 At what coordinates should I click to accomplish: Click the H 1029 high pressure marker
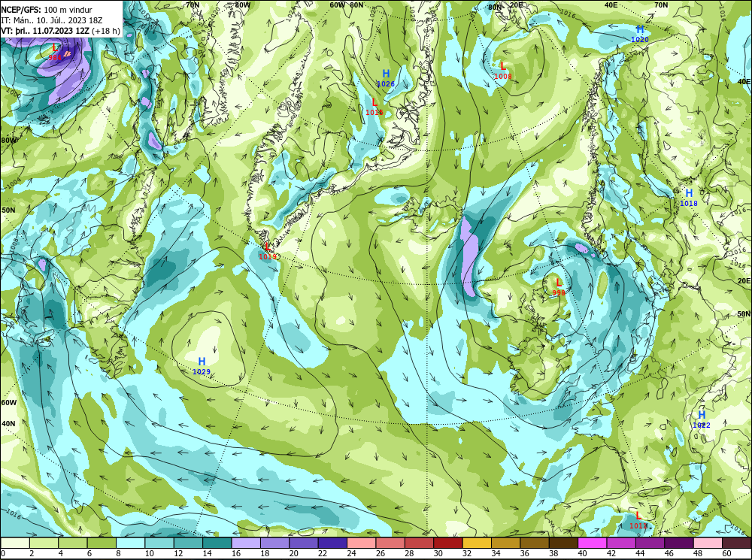point(202,366)
